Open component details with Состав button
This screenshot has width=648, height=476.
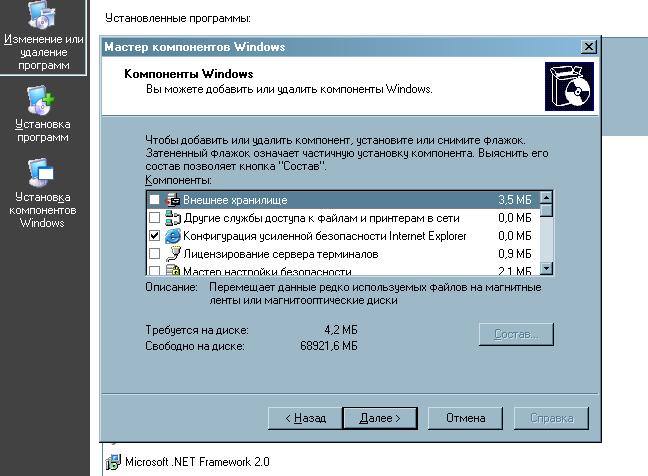tap(516, 334)
